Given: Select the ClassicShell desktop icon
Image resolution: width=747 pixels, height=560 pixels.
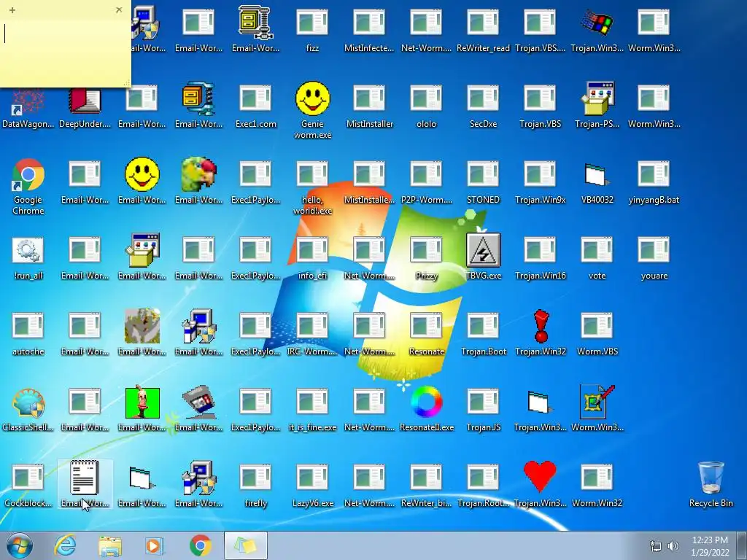Looking at the screenshot, I should 28,402.
